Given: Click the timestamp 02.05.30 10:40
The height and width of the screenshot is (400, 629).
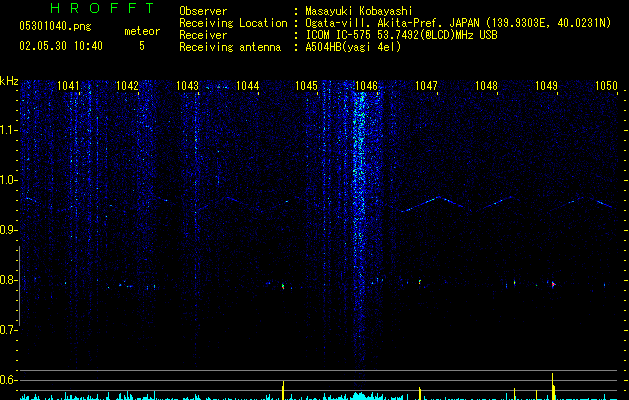Looking at the screenshot, I should 61,46.
